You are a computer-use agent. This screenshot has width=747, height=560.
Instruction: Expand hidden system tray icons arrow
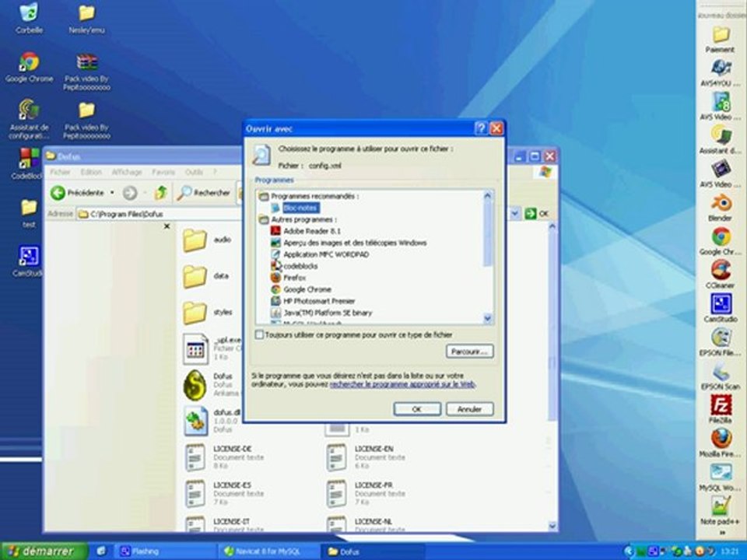click(629, 551)
